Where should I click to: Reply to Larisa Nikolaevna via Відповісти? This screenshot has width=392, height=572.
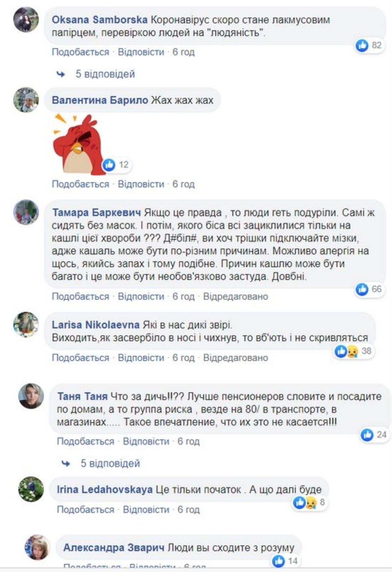(x=141, y=358)
